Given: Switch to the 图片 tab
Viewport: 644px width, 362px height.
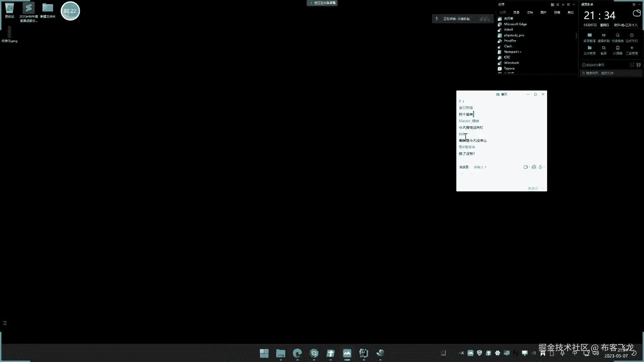Looking at the screenshot, I should pyautogui.click(x=543, y=12).
